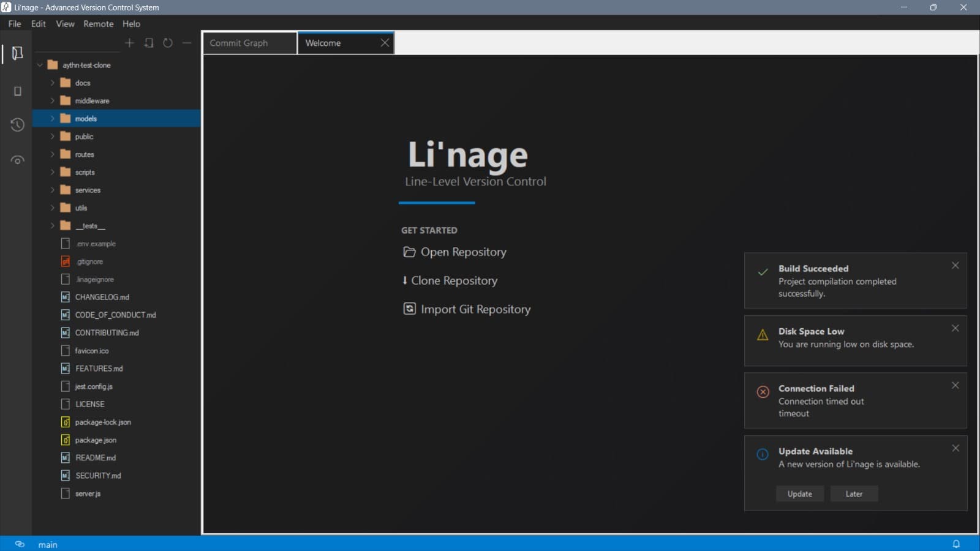Click the Disk Space Low warning icon
Viewport: 980px width, 551px height.
[763, 335]
